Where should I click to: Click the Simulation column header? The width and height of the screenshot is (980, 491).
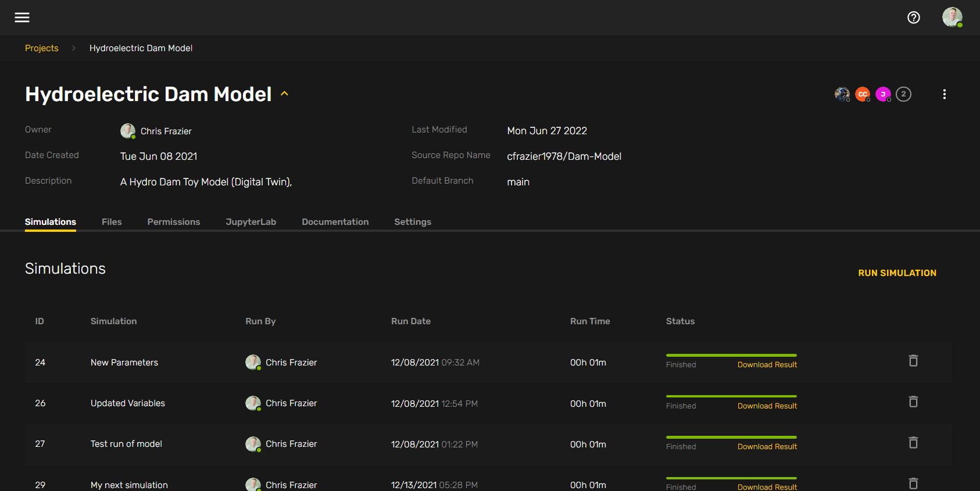tap(114, 321)
